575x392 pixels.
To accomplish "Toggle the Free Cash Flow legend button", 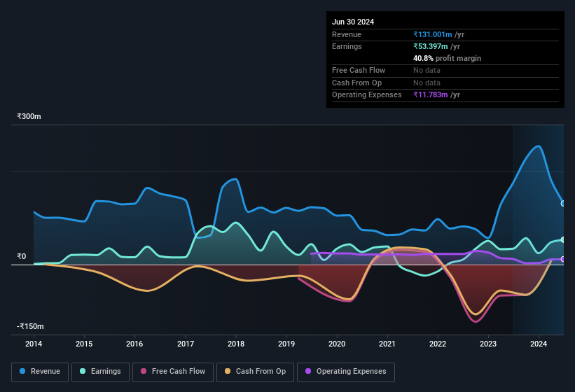I will [173, 372].
